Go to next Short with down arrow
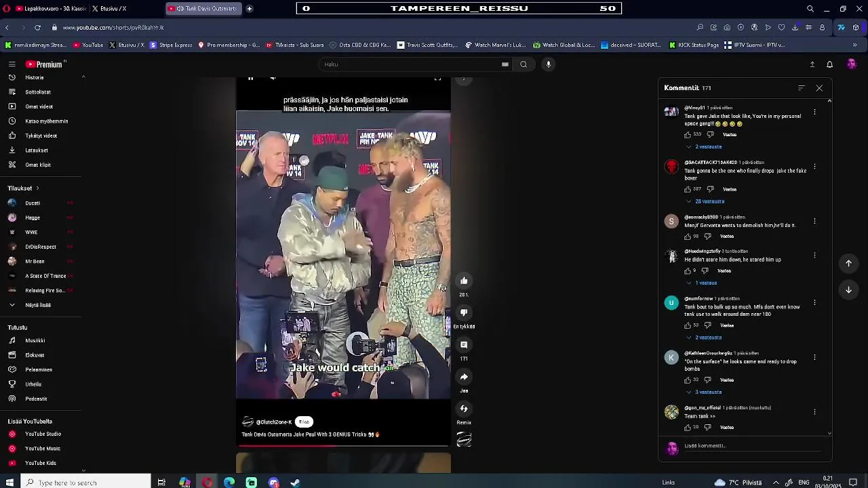868x488 pixels. click(x=848, y=289)
